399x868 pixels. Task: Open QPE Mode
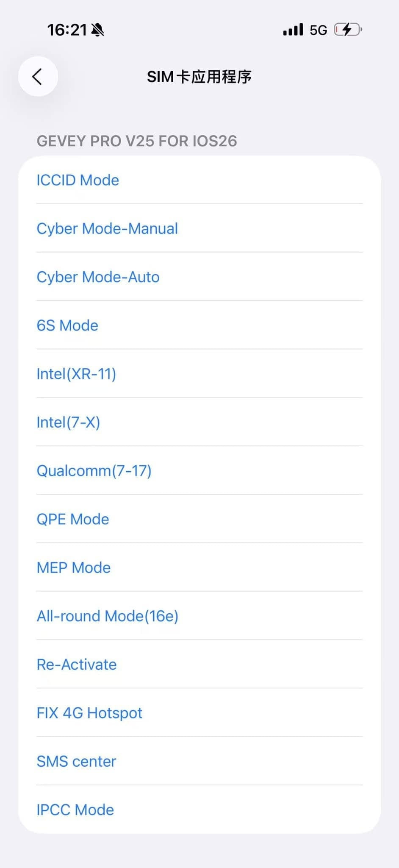coord(73,519)
